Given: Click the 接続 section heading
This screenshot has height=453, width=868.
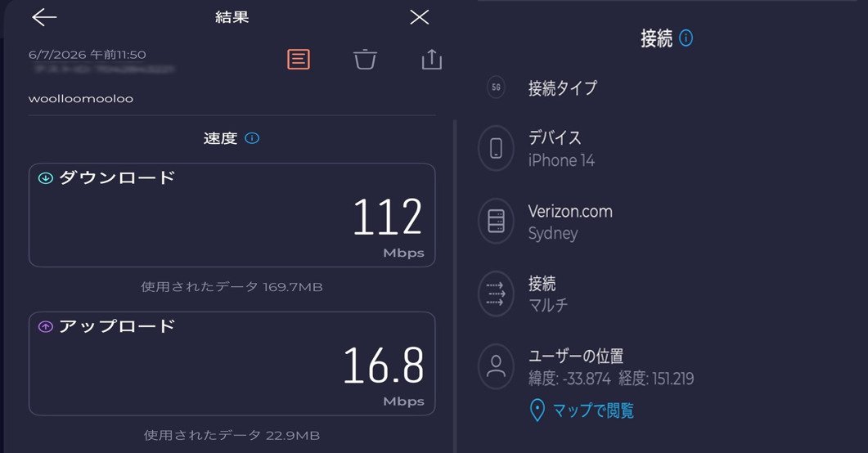Looking at the screenshot, I should point(657,38).
